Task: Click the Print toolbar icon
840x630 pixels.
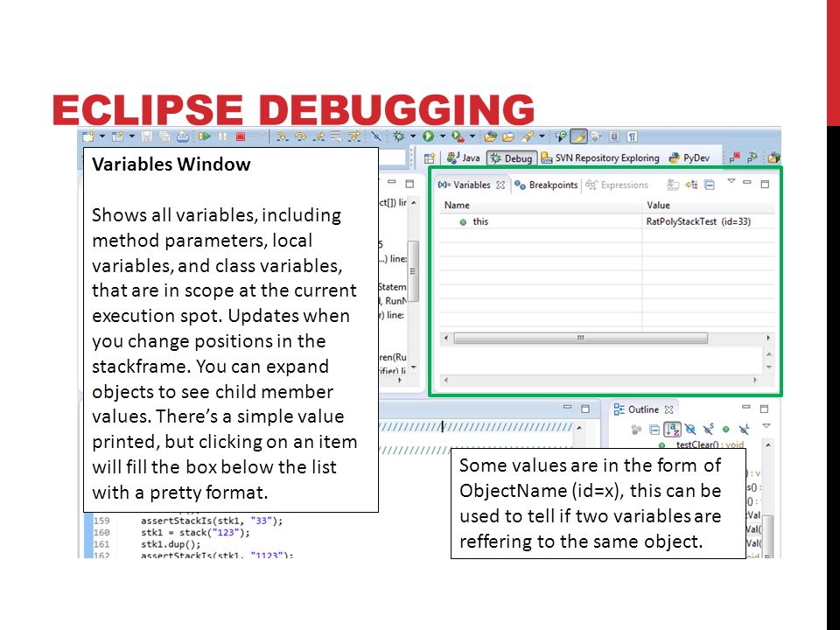Action: click(183, 136)
